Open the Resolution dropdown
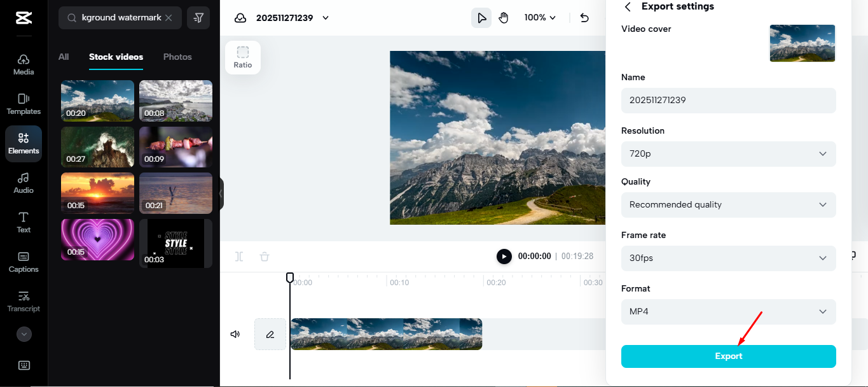This screenshot has width=868, height=387. 728,153
